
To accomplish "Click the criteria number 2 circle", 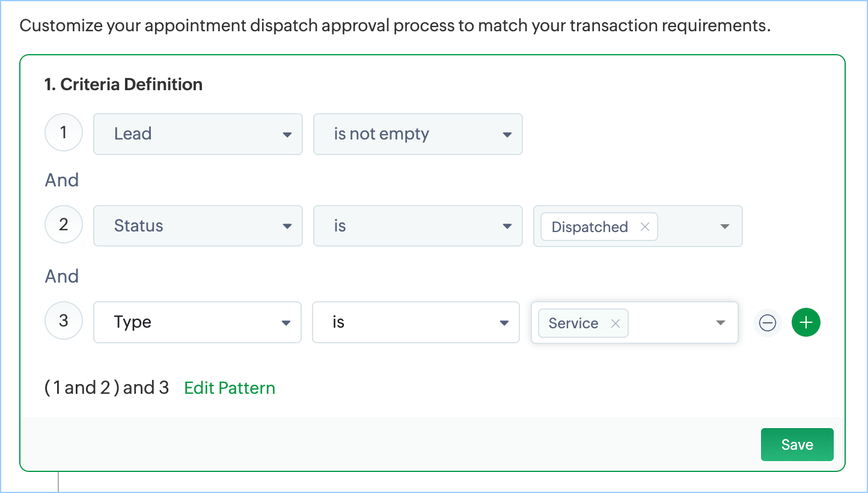I will tap(64, 225).
